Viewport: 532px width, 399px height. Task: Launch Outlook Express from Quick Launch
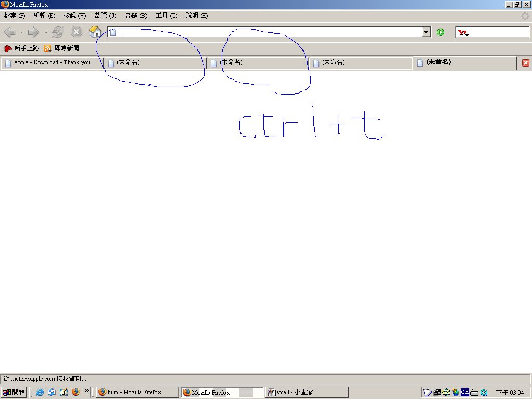51,392
